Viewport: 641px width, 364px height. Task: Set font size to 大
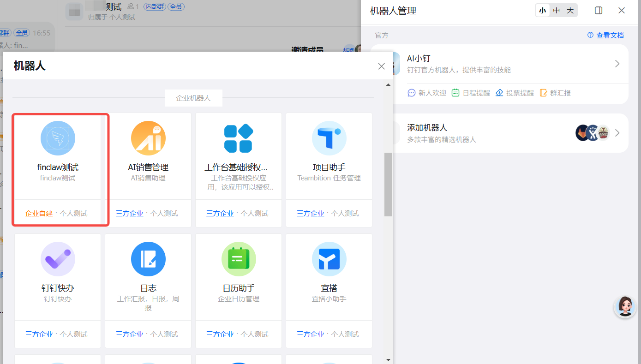(x=570, y=11)
